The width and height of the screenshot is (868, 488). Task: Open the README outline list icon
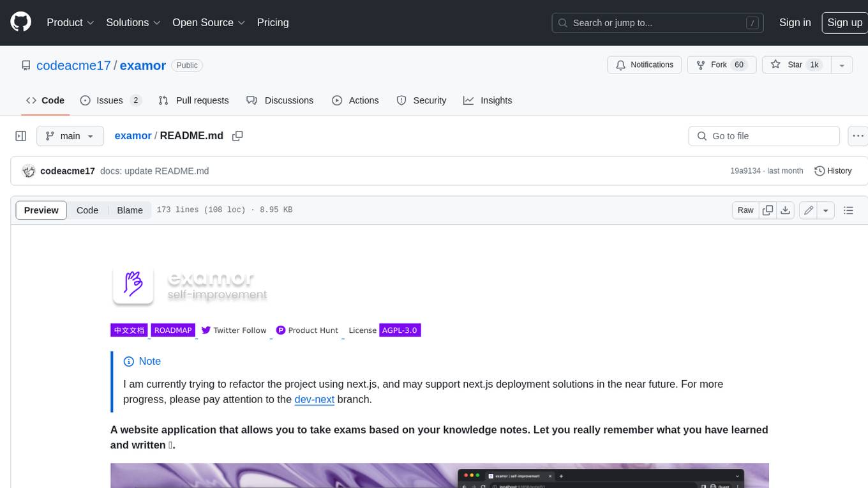(848, 210)
